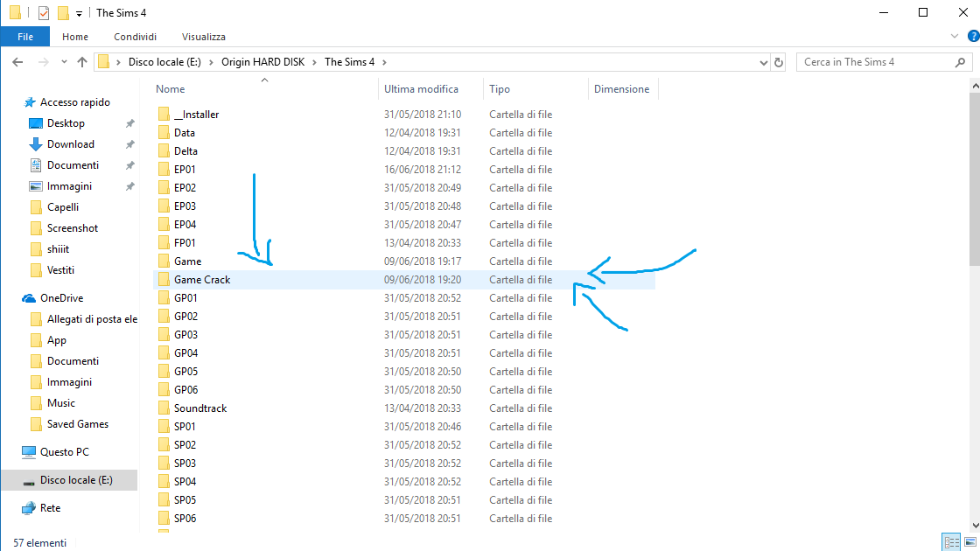Select OneDrive in the navigation pane
The width and height of the screenshot is (980, 551).
61,298
